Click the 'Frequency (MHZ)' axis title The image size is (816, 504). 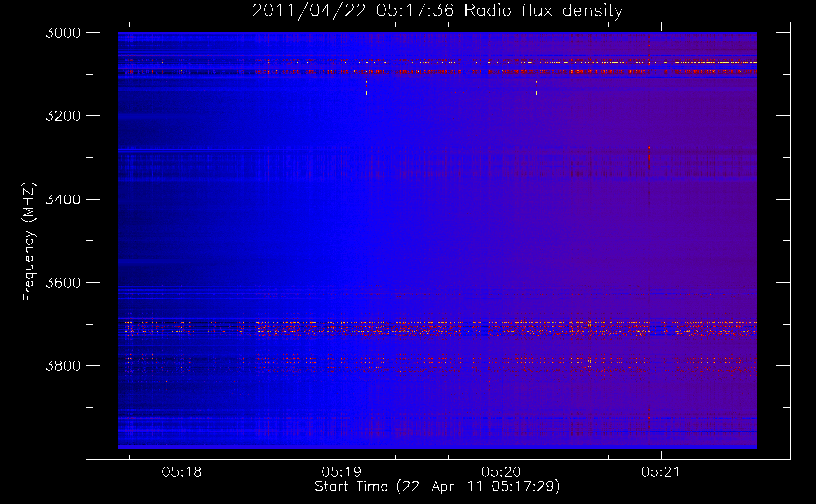click(29, 242)
